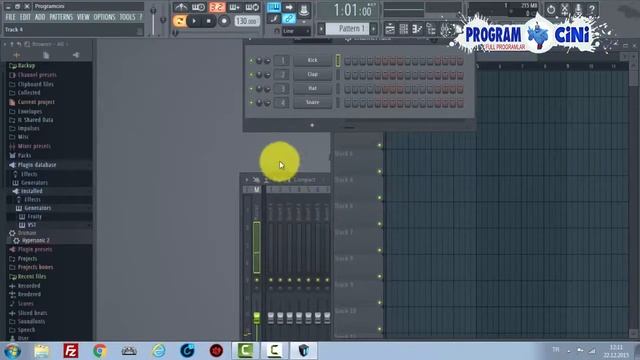
Task: Go to previous pattern arrow
Action: (x=322, y=29)
